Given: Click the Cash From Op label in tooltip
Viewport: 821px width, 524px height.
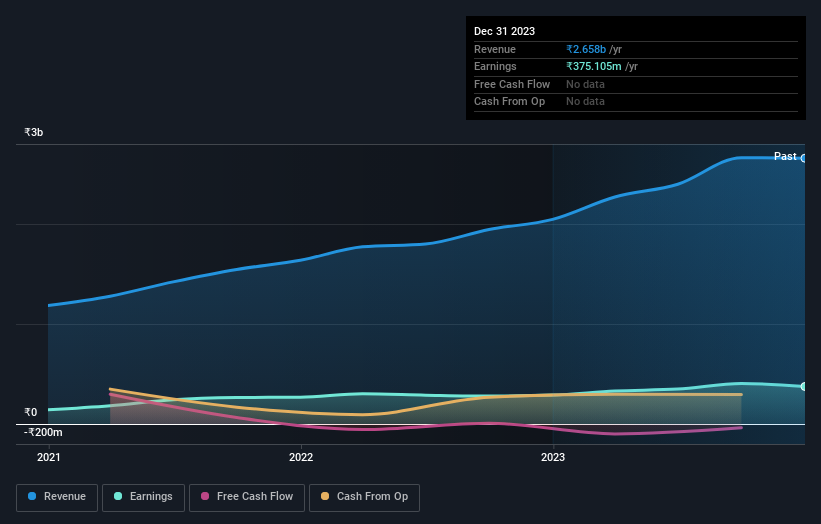Looking at the screenshot, I should 509,102.
